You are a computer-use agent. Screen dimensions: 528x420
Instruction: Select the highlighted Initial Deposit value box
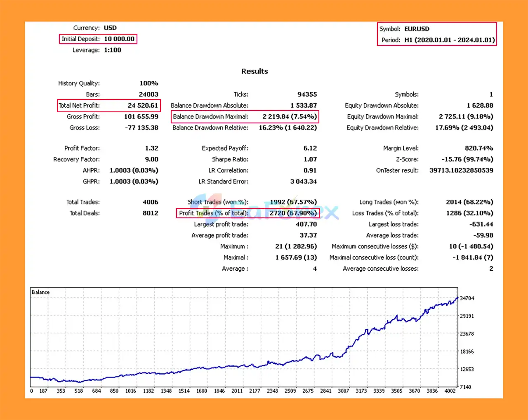click(98, 39)
